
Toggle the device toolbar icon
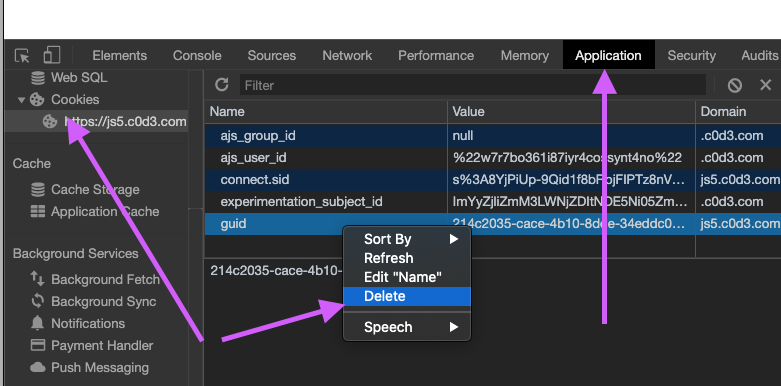(x=52, y=55)
